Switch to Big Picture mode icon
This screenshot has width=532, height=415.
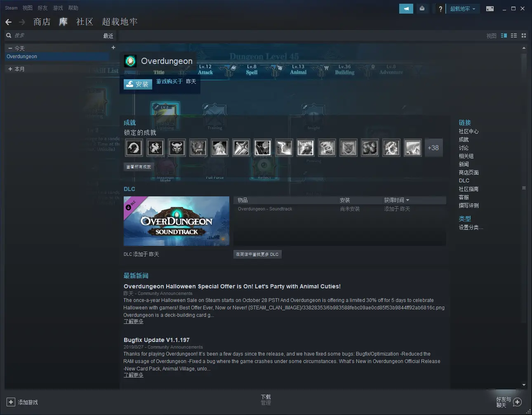[490, 9]
